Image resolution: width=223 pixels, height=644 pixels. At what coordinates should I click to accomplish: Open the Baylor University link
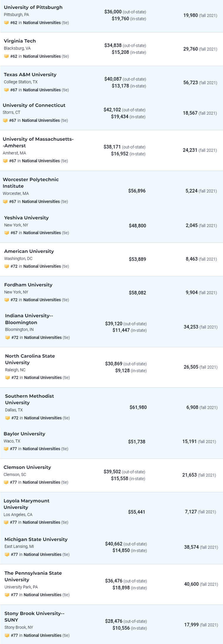[x=24, y=434]
